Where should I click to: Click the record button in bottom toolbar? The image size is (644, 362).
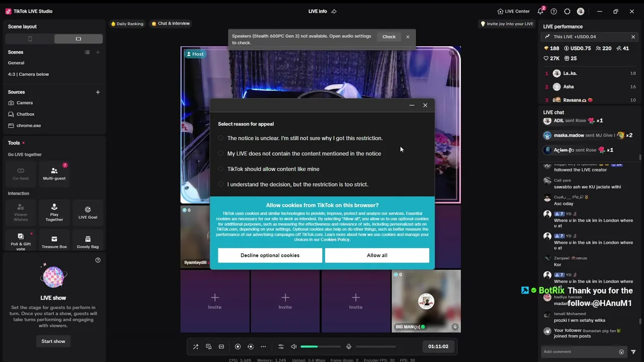pyautogui.click(x=238, y=347)
